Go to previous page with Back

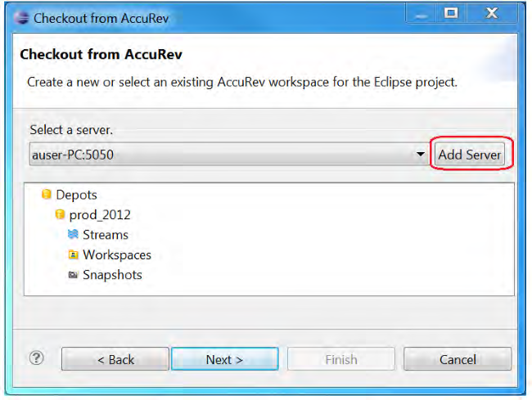point(115,359)
